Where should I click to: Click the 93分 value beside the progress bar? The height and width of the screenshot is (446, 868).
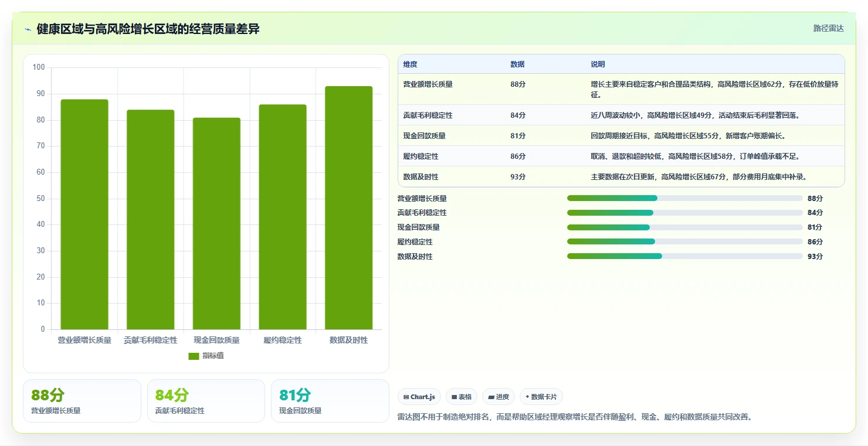point(815,256)
